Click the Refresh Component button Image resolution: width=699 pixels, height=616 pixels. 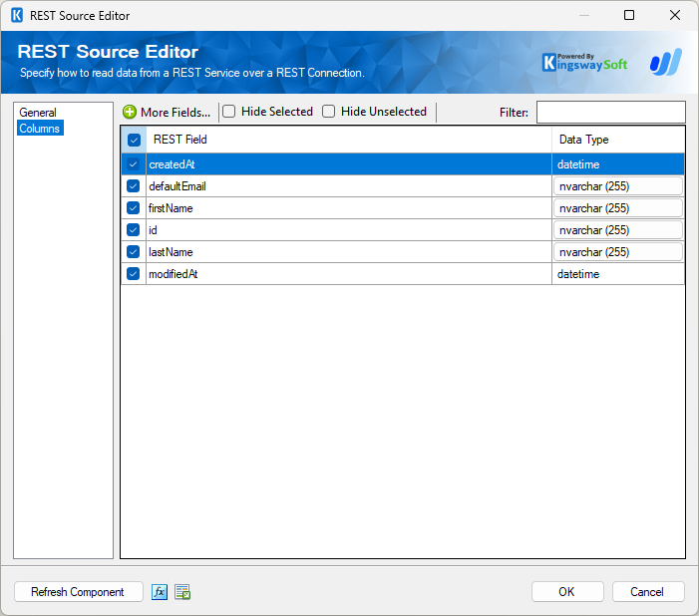(78, 592)
